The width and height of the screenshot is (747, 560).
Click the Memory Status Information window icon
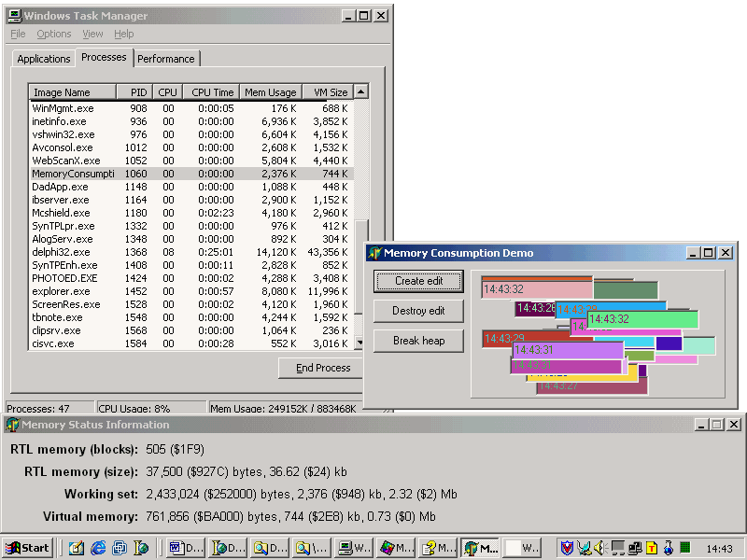(x=12, y=425)
